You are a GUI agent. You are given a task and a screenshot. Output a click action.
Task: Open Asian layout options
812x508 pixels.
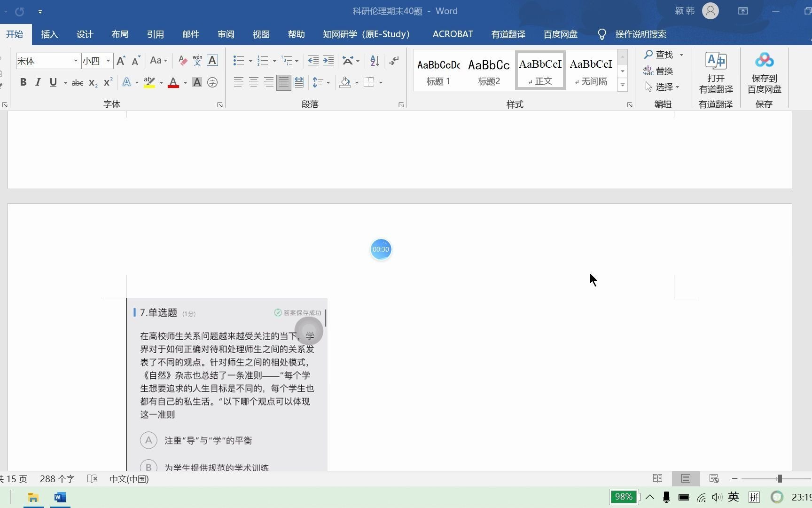(x=351, y=61)
